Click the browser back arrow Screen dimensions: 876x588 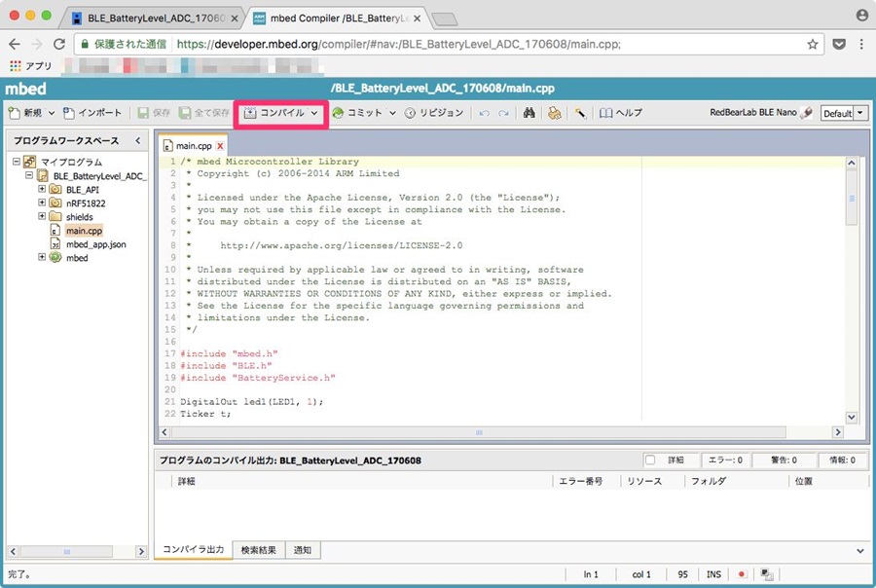15,44
